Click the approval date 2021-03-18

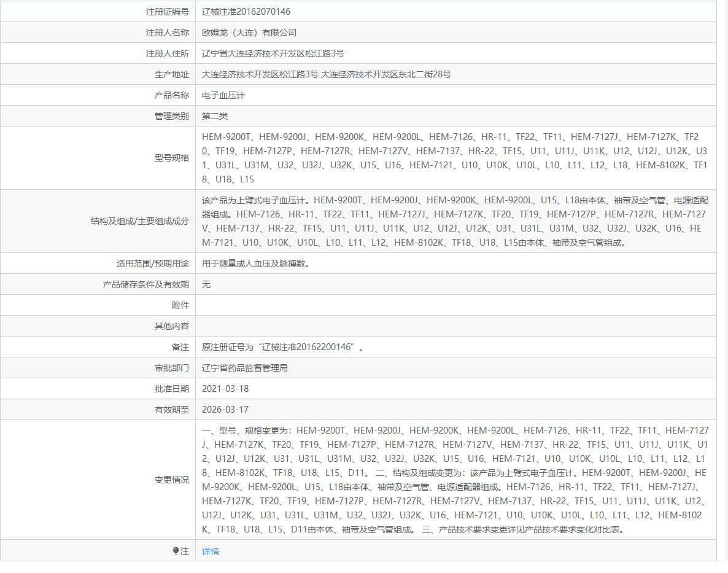(x=224, y=388)
